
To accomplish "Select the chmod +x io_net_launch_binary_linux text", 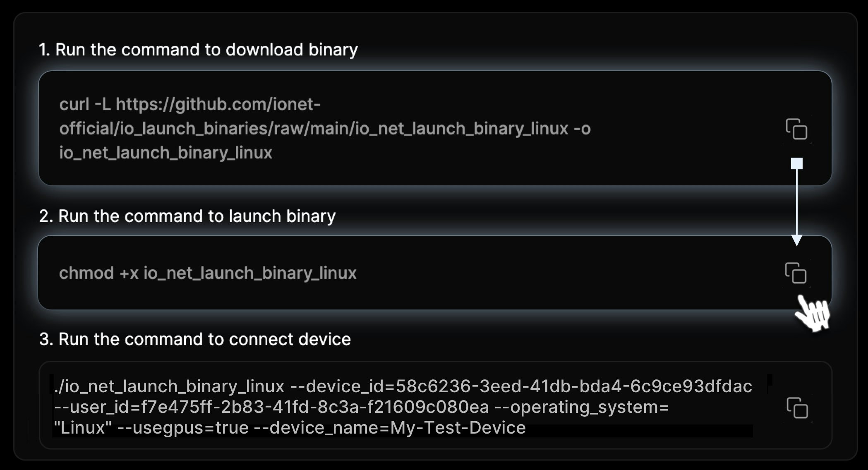I will [x=208, y=273].
